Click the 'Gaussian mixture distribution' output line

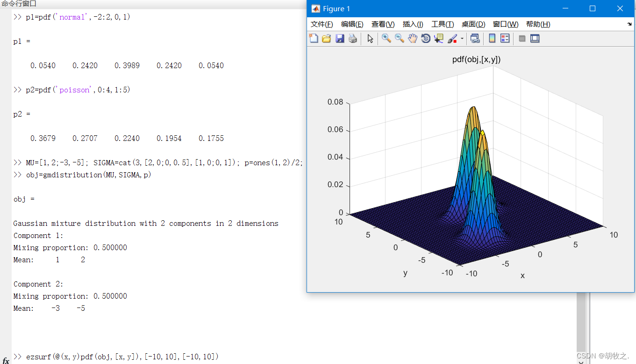tap(146, 224)
